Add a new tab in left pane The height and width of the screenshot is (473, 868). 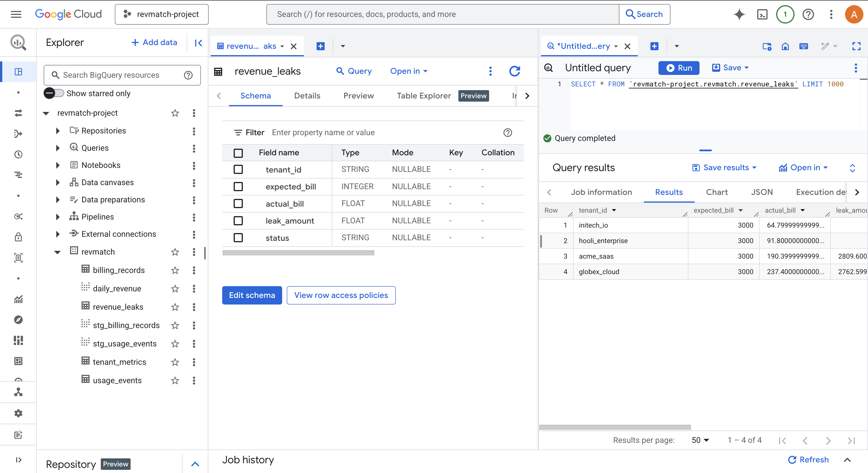click(320, 46)
